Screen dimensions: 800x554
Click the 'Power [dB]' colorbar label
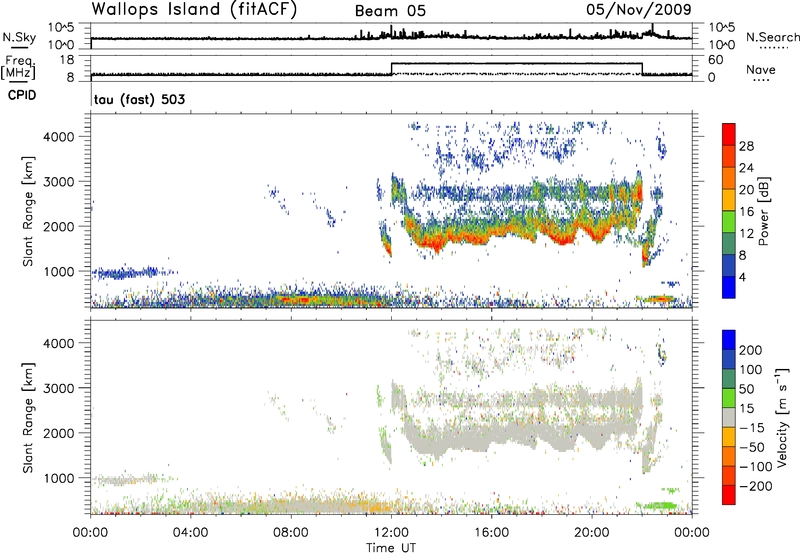point(763,211)
